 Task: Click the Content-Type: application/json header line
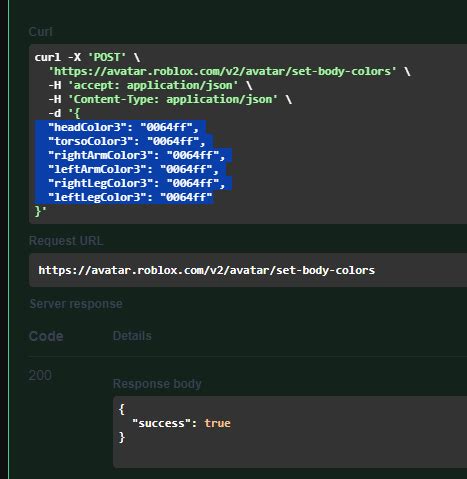(x=170, y=99)
